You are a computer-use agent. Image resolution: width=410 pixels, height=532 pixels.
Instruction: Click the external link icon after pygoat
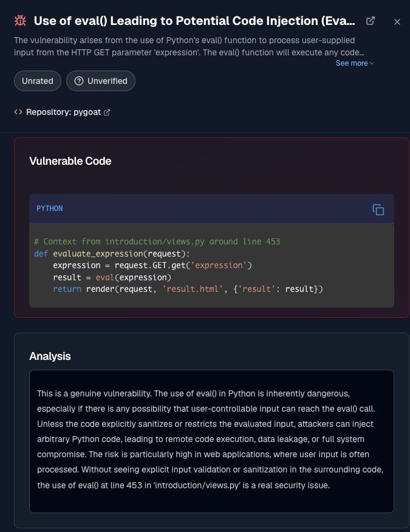(x=107, y=112)
